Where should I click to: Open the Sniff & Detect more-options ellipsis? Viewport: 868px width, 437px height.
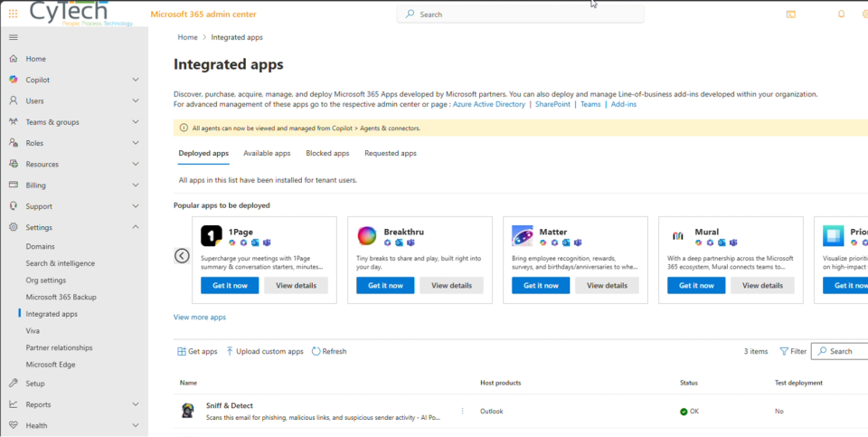point(462,411)
